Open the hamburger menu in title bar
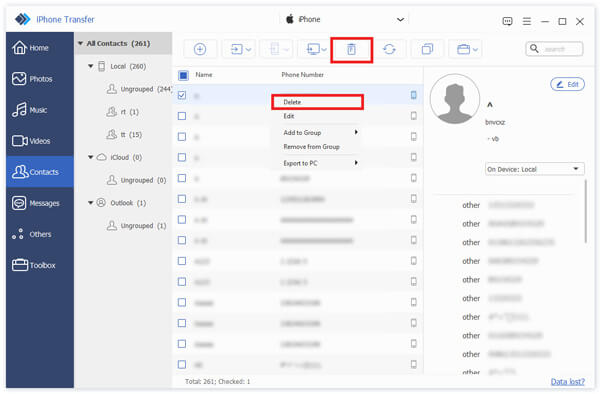This screenshot has height=394, width=600. pos(527,21)
